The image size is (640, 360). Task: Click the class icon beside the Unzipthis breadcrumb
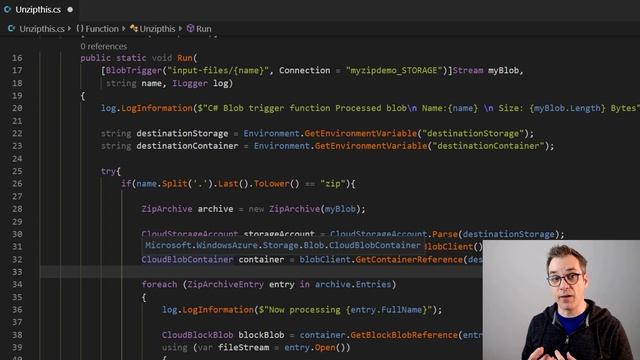(134, 28)
